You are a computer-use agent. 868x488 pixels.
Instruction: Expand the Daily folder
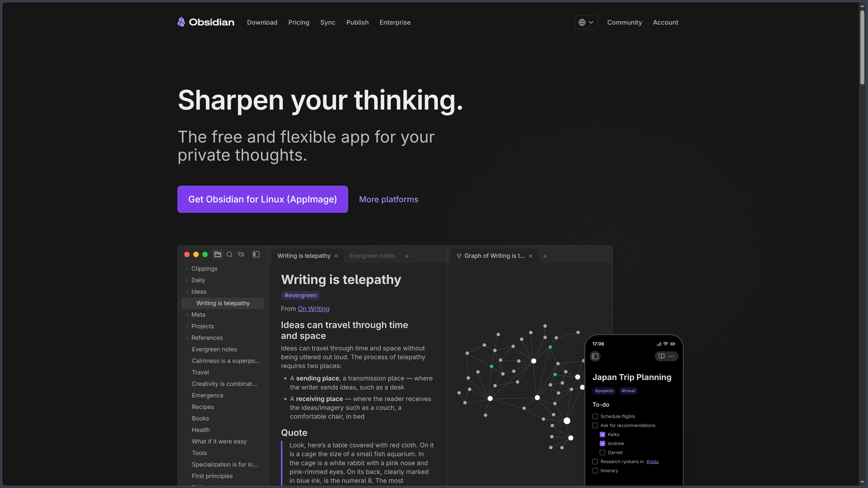click(x=187, y=280)
